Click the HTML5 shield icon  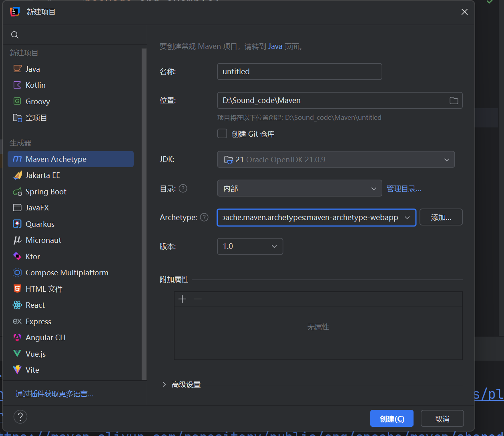point(17,289)
